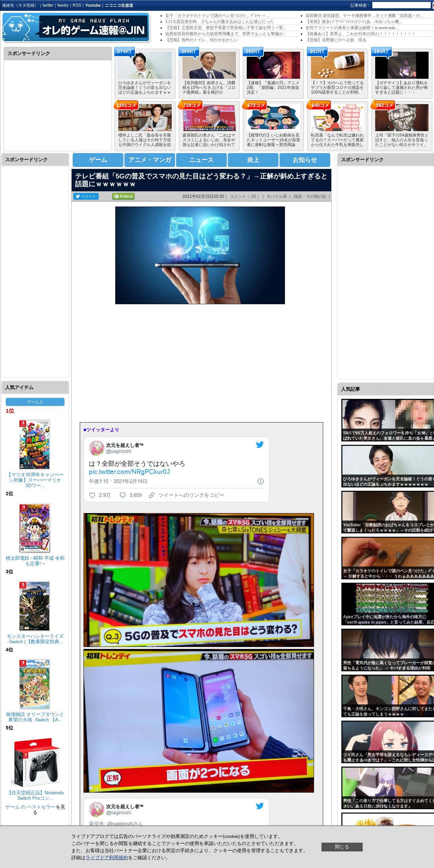Click the green Follow button

123,196
